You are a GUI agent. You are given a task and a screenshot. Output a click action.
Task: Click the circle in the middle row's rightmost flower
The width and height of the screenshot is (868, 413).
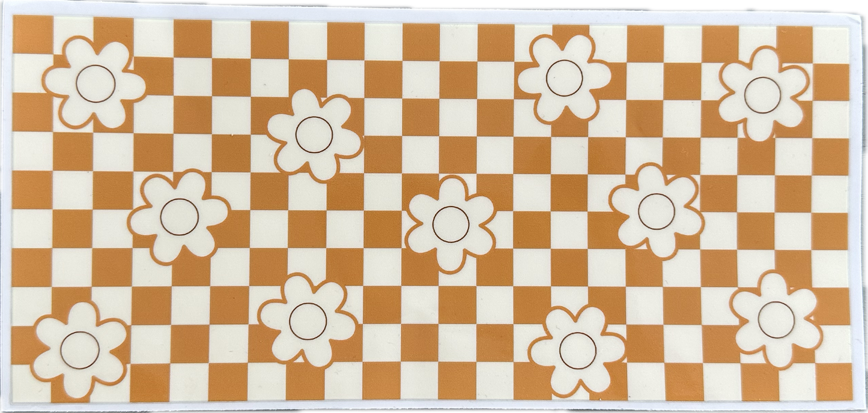656,211
